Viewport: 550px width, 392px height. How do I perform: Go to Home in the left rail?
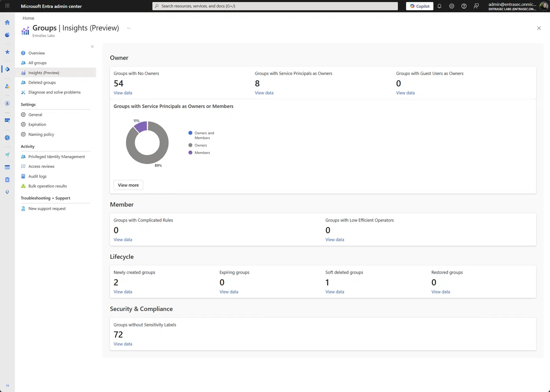coord(7,22)
